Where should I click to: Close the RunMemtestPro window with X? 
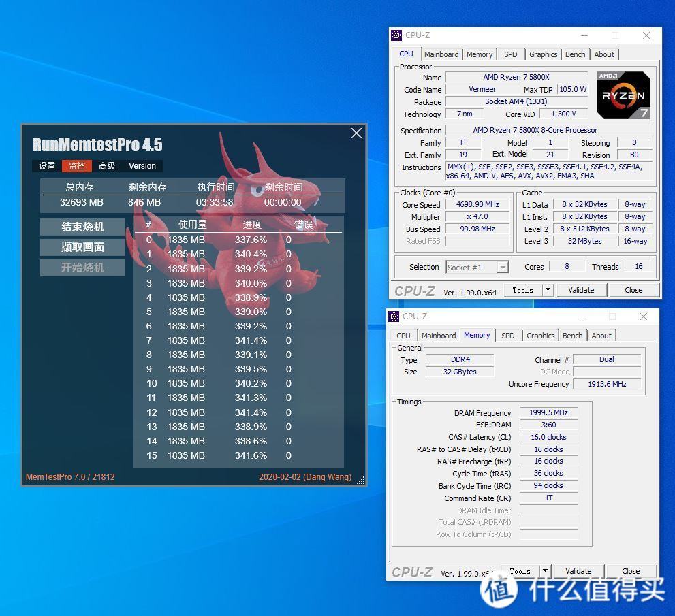[356, 133]
